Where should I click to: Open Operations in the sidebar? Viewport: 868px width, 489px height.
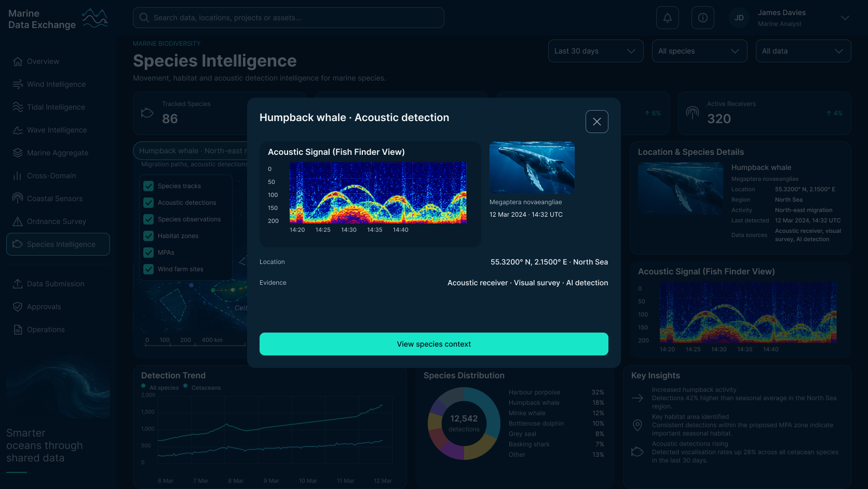tap(58, 329)
